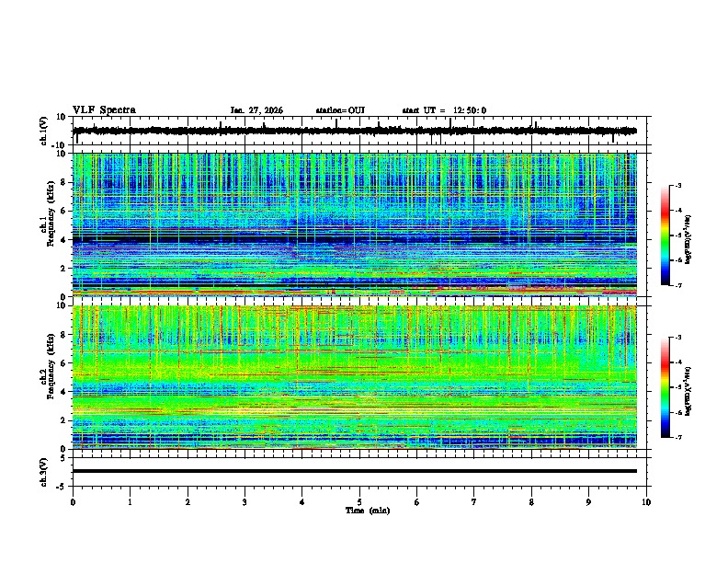Screen dimensions: 728x563
Task: Click the 'Time (min)' axis label
Action: pos(368,511)
